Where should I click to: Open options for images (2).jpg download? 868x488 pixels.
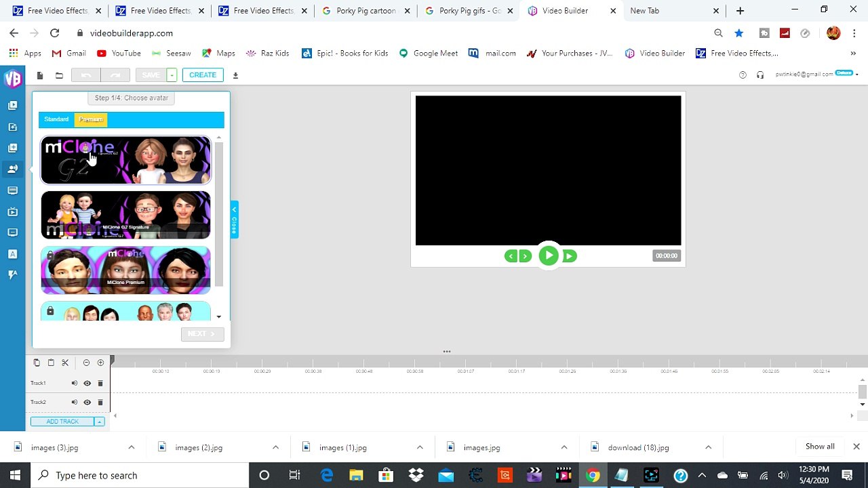pyautogui.click(x=275, y=447)
